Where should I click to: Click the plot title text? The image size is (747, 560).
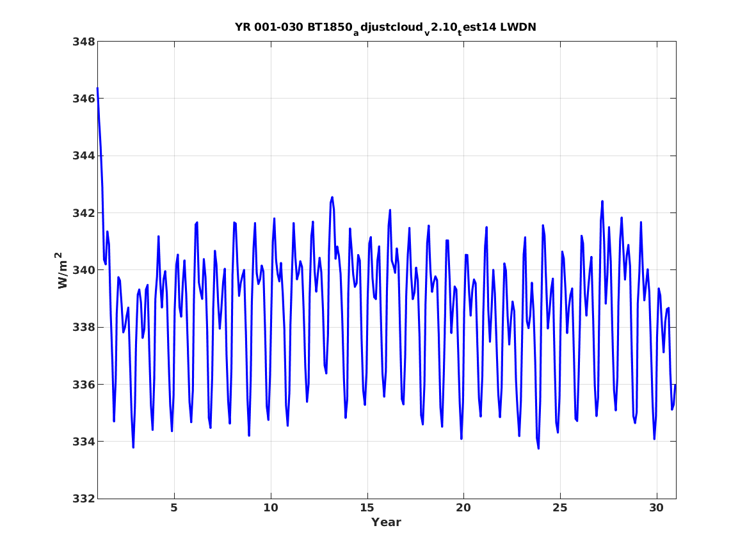(385, 28)
